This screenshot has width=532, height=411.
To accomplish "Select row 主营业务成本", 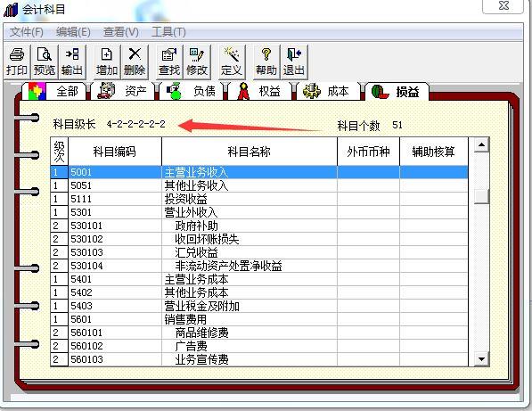I will click(259, 279).
